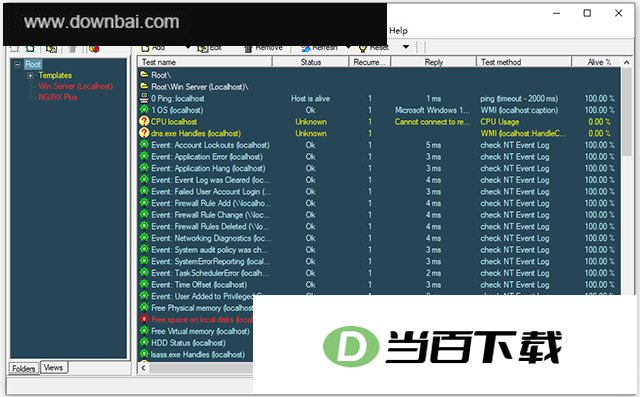Select the 'CPU localhost' test name

point(174,122)
